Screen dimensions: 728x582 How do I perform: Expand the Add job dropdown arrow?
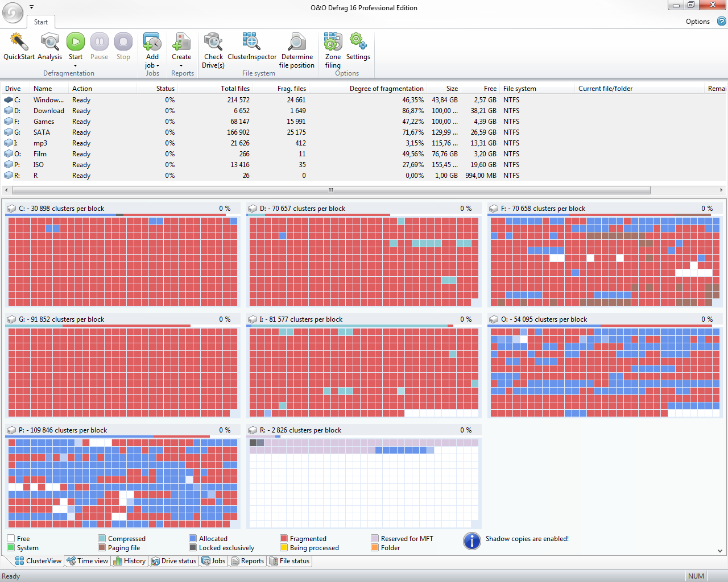pyautogui.click(x=158, y=65)
